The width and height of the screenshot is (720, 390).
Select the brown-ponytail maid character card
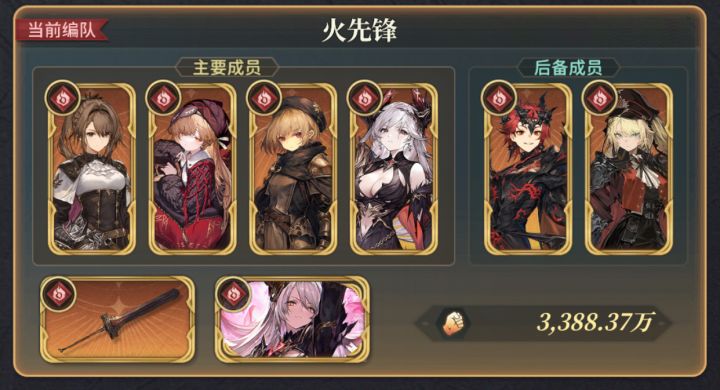pyautogui.click(x=92, y=169)
